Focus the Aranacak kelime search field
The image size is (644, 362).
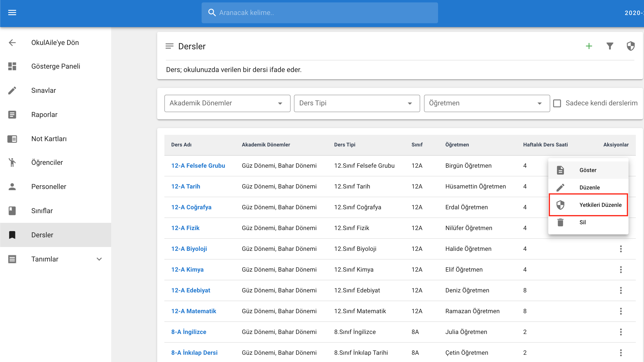click(x=320, y=13)
